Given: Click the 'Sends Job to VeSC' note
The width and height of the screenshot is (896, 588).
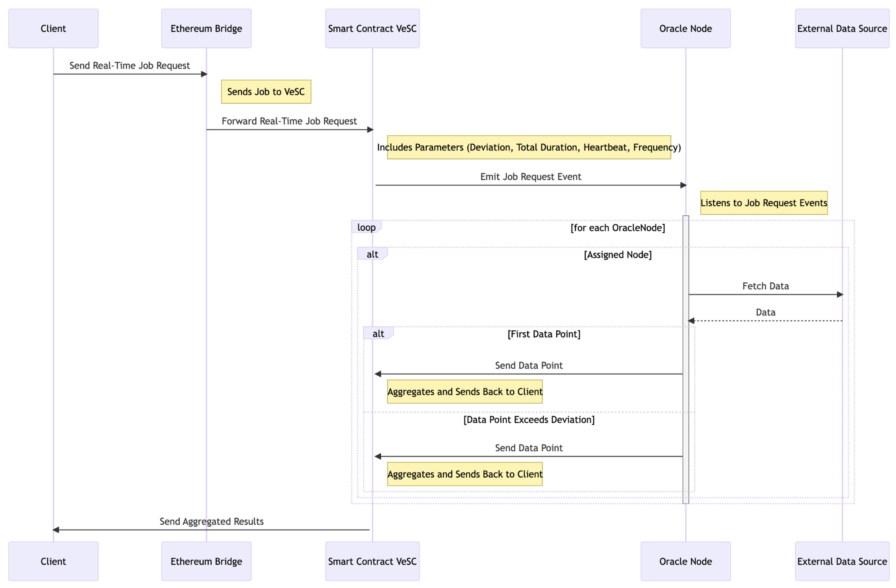Looking at the screenshot, I should coord(266,92).
